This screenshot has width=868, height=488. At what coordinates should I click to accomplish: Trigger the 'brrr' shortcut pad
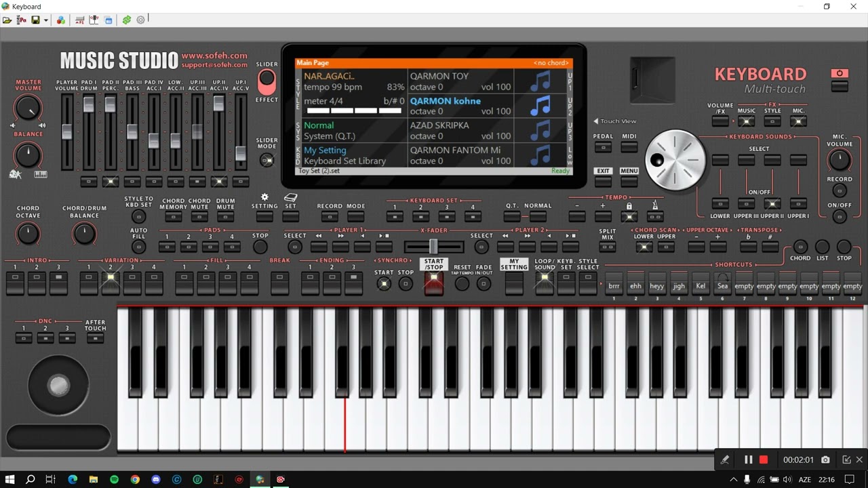pyautogui.click(x=614, y=283)
